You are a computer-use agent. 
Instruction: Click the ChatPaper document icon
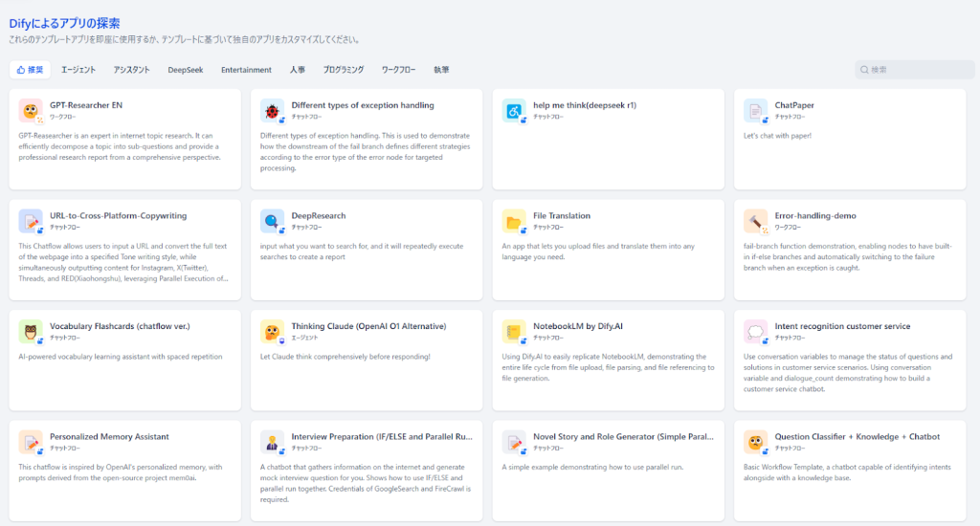[756, 111]
